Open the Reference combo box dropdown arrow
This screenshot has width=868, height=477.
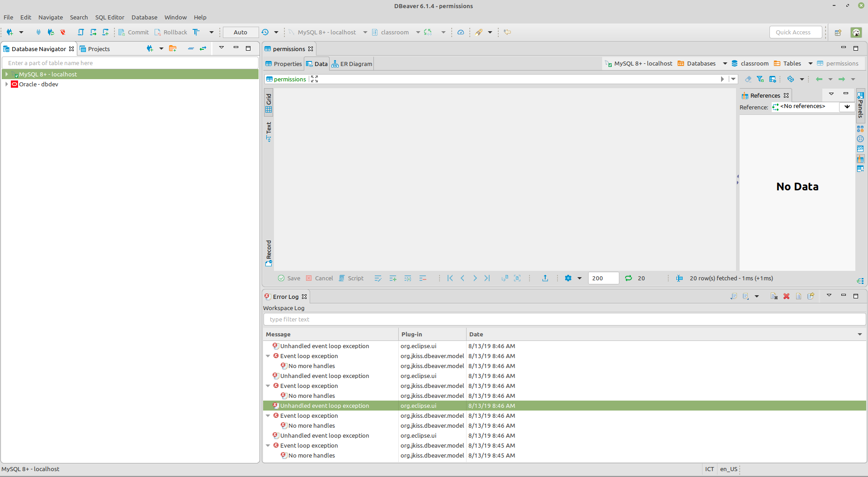click(x=847, y=107)
